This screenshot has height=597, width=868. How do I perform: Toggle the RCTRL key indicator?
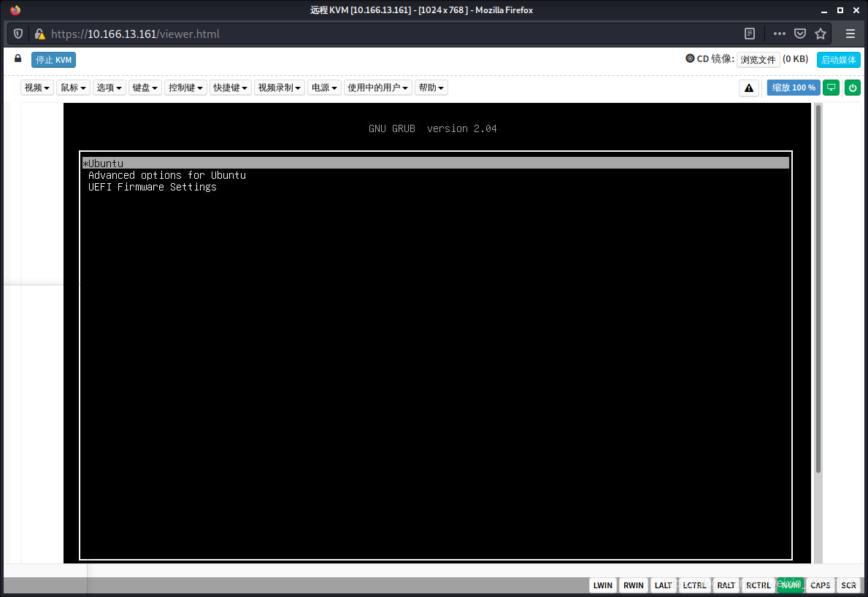tap(758, 585)
